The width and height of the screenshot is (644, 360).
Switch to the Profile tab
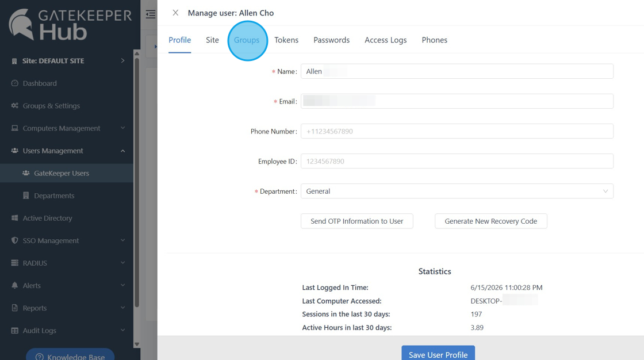click(180, 40)
